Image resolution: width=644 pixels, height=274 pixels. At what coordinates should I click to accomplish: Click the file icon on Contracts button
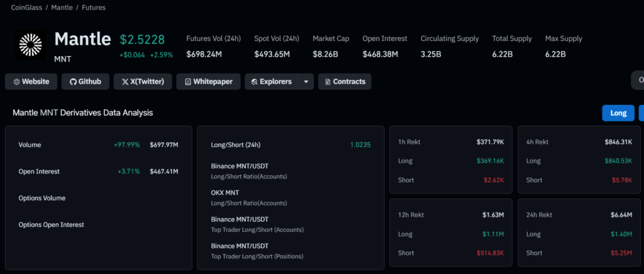click(x=327, y=82)
